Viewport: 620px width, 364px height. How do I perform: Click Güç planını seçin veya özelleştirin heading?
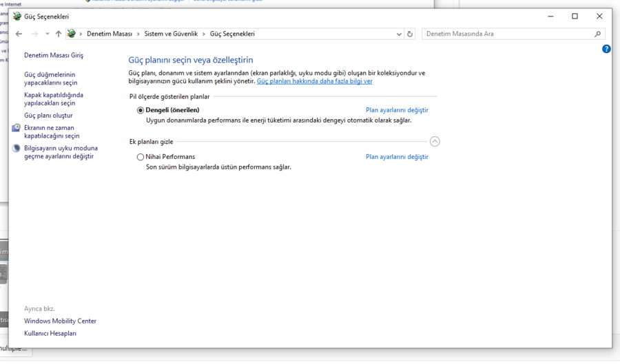pos(191,60)
